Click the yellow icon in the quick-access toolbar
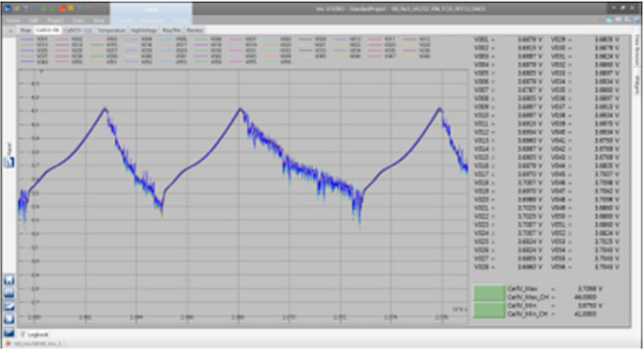 click(x=71, y=8)
